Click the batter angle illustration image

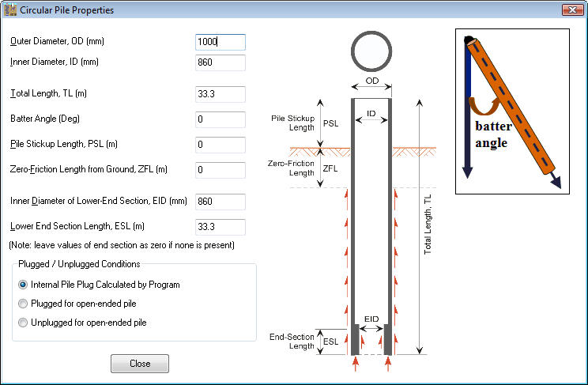point(512,111)
